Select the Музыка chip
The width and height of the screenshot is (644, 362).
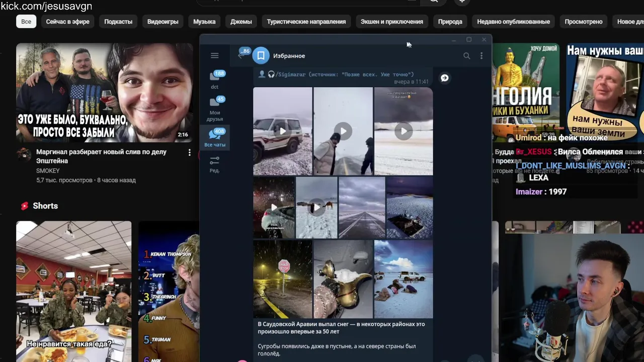click(204, 22)
